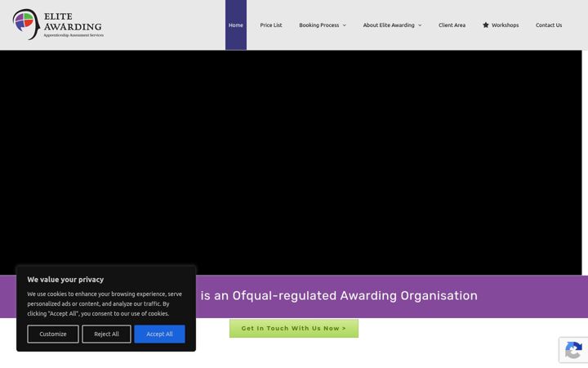Open the Home menu item
The height and width of the screenshot is (368, 588).
[236, 25]
